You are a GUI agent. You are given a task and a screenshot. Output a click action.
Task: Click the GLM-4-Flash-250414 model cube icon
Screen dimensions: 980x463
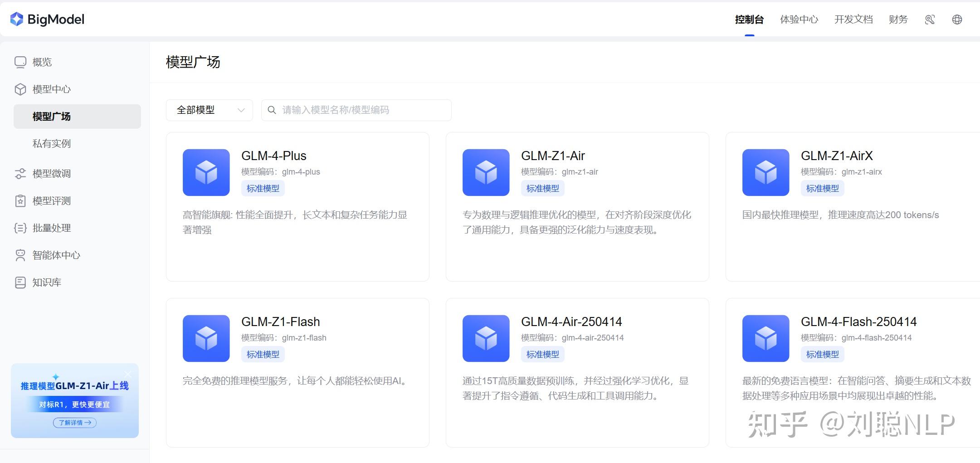[x=766, y=338]
